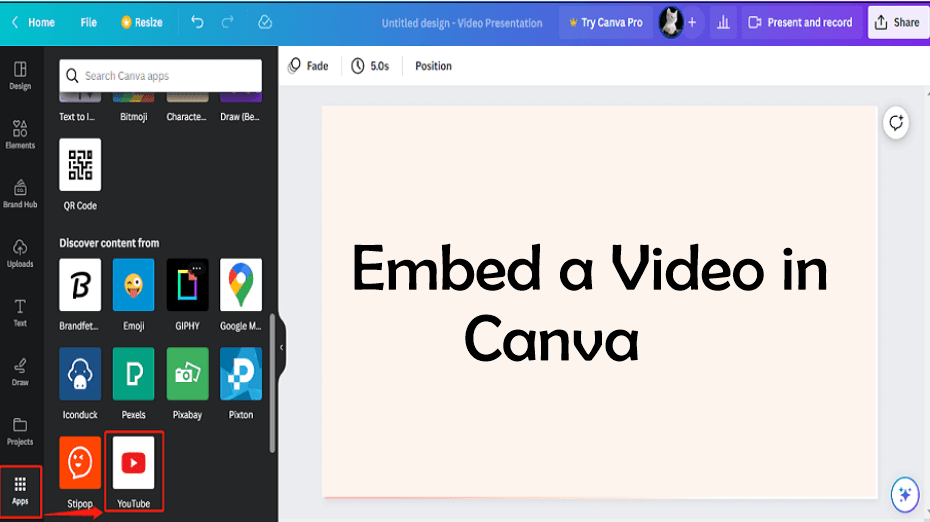Click the undo arrow icon
930x522 pixels.
197,22
